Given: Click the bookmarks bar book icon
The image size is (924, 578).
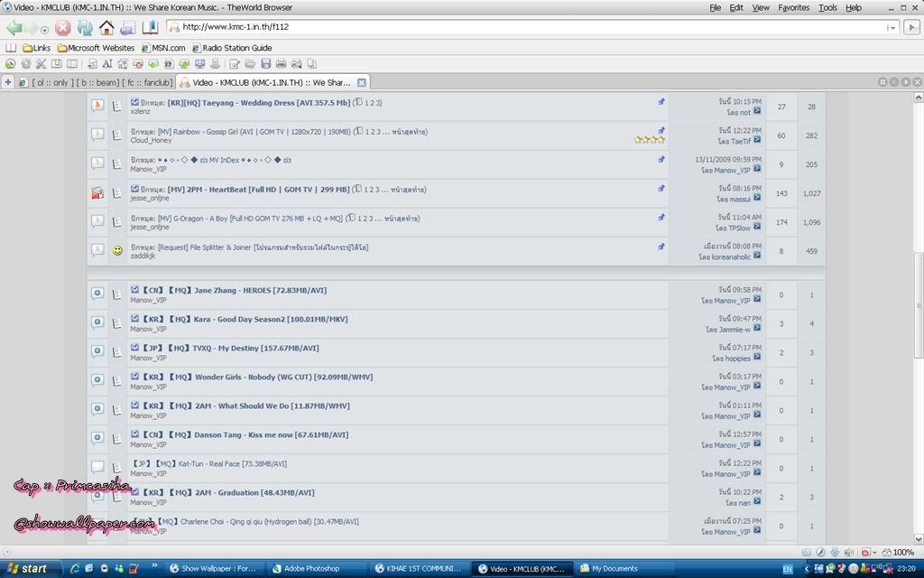Looking at the screenshot, I should click(x=11, y=48).
